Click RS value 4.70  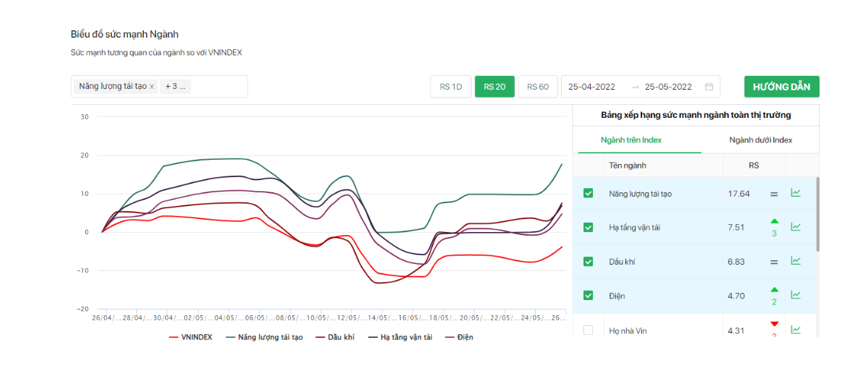click(737, 296)
